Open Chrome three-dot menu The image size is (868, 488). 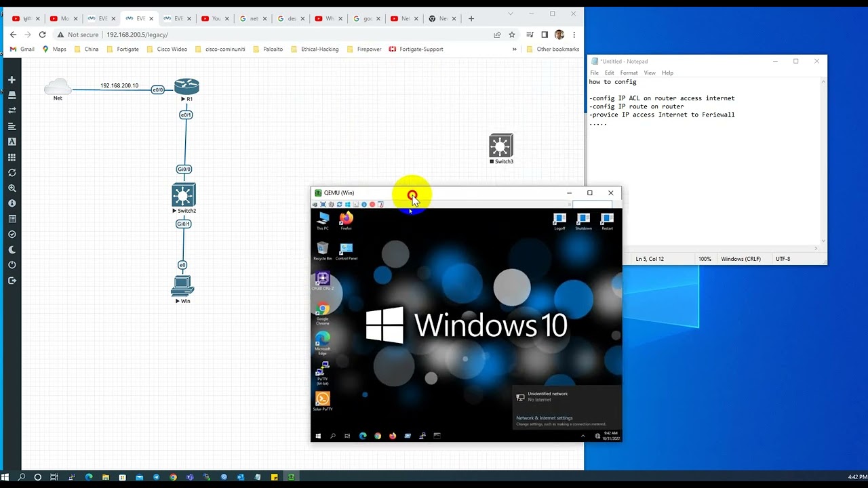click(574, 35)
